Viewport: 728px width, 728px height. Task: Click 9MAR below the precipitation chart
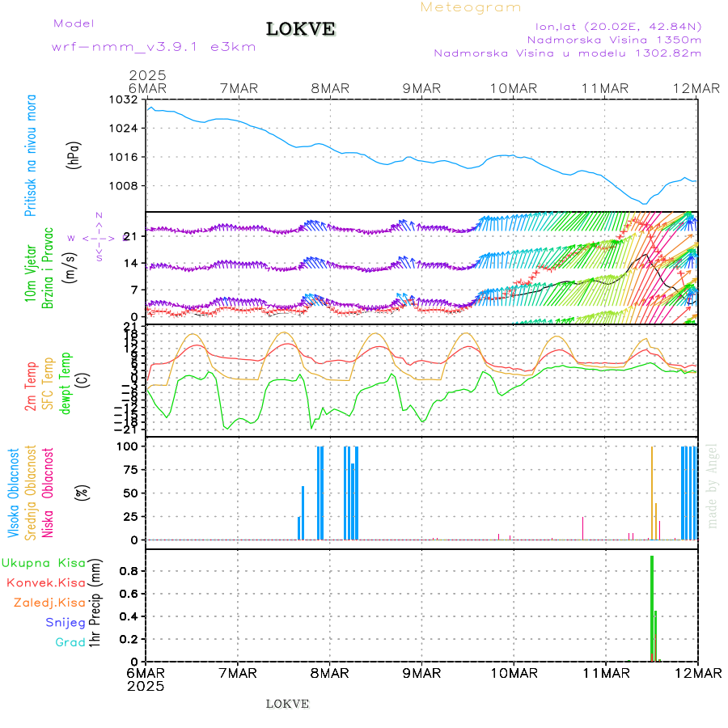(421, 672)
